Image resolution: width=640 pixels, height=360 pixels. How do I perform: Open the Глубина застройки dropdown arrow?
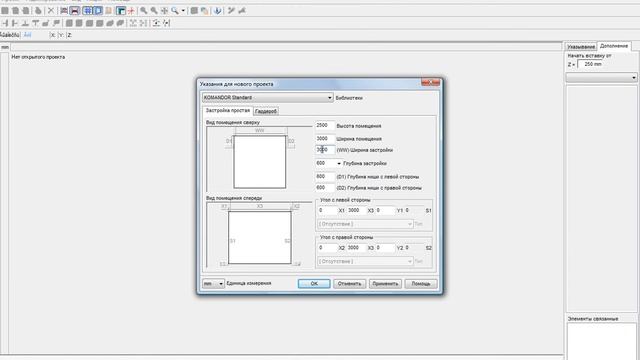339,163
